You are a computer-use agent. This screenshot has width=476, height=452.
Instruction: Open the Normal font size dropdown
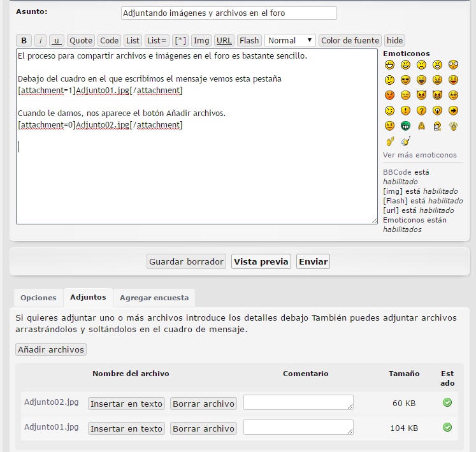(x=290, y=40)
